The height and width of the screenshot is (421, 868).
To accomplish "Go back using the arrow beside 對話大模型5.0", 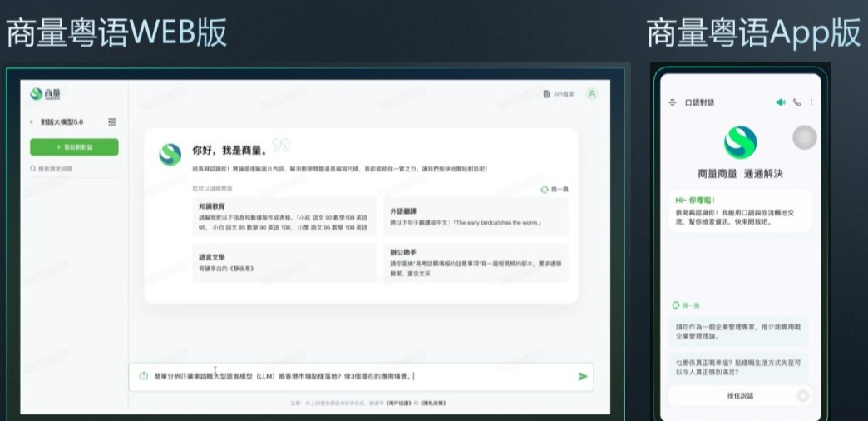I will pyautogui.click(x=32, y=121).
